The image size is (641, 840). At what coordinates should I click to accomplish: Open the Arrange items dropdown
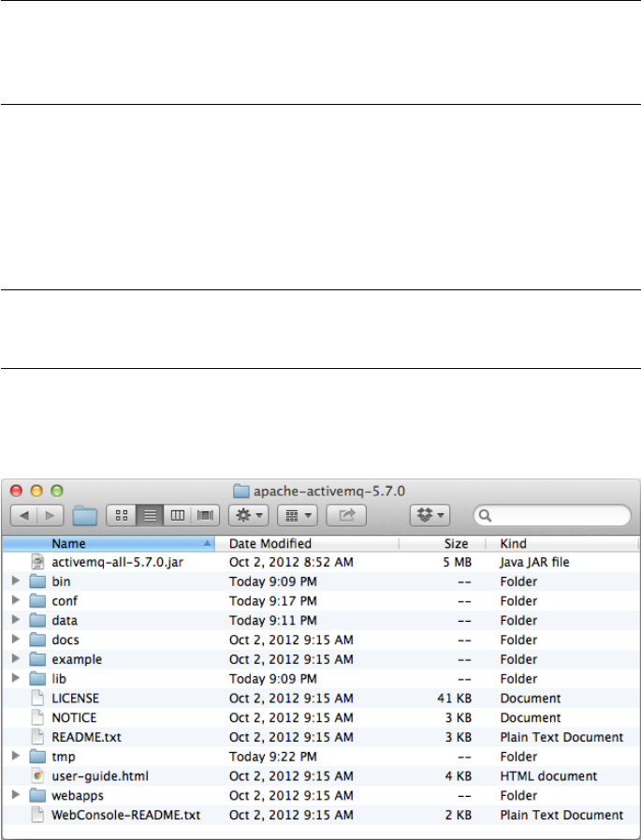tap(298, 515)
